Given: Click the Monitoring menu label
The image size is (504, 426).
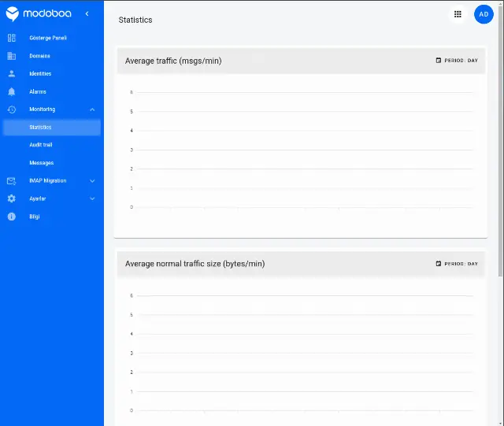Looking at the screenshot, I should coord(42,109).
